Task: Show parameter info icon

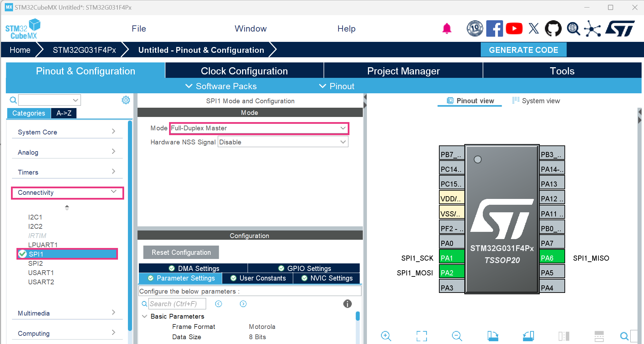Action: coord(347,304)
